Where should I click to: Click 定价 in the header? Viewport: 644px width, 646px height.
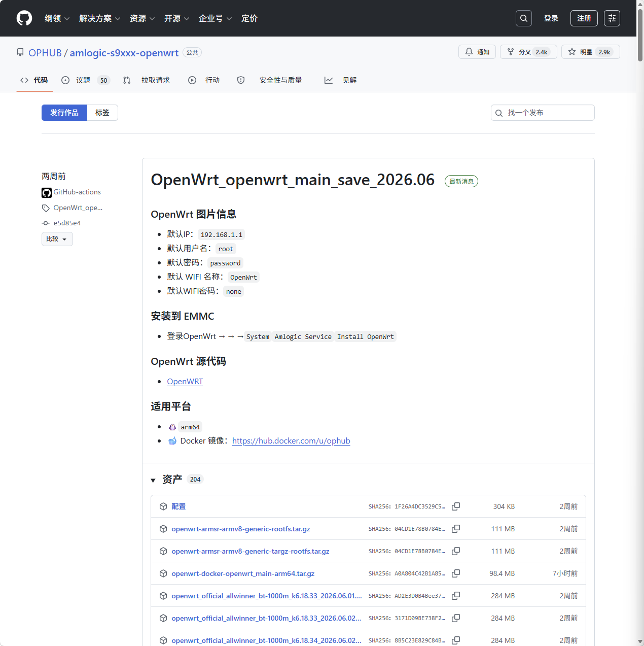pyautogui.click(x=249, y=18)
